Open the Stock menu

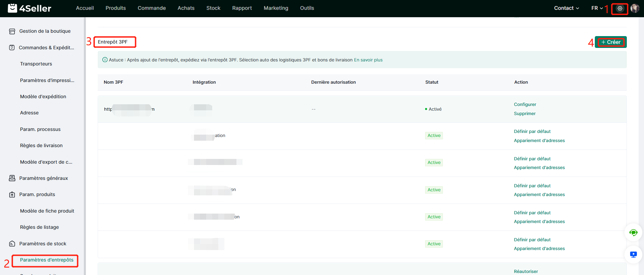pos(213,8)
